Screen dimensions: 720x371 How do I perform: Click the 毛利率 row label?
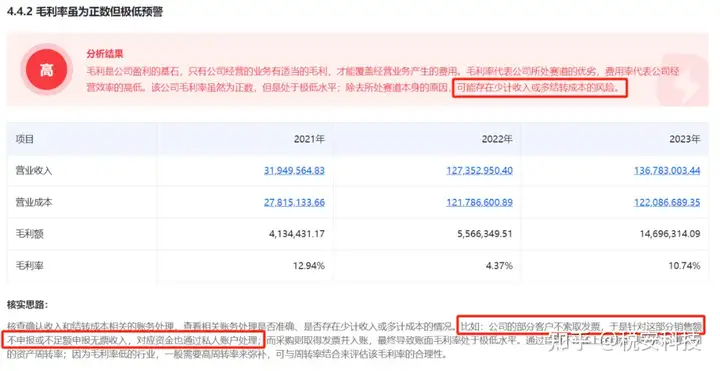tap(29, 265)
